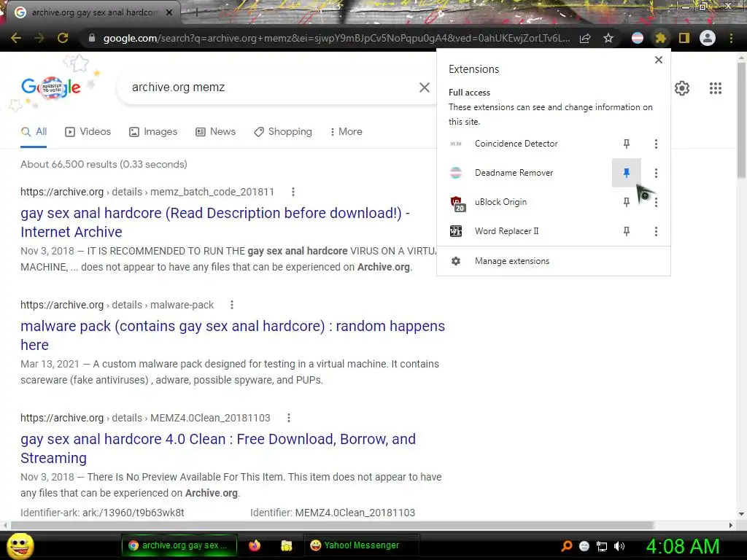The image size is (747, 560).
Task: Open the first result titled Read Description before download
Action: point(215,222)
